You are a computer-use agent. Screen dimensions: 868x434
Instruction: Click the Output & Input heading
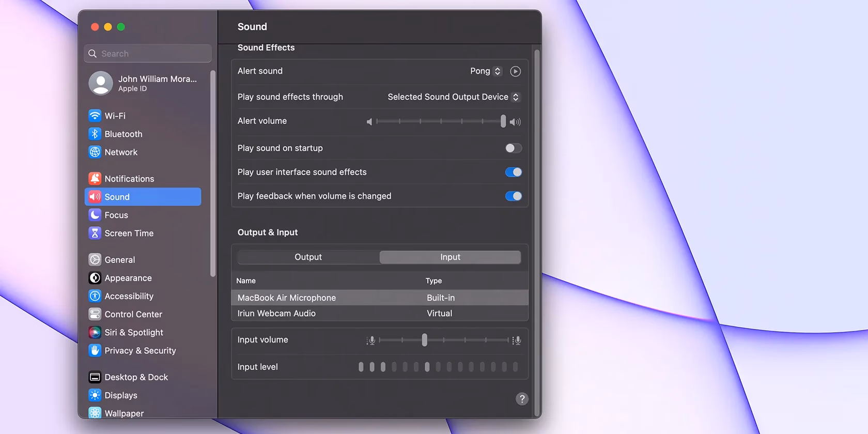(x=268, y=233)
